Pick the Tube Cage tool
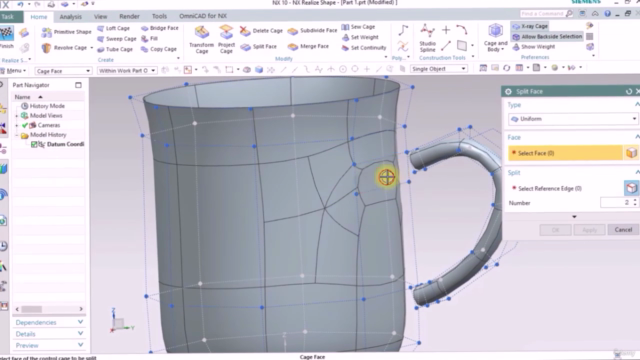The height and width of the screenshot is (360, 640). tap(115, 49)
